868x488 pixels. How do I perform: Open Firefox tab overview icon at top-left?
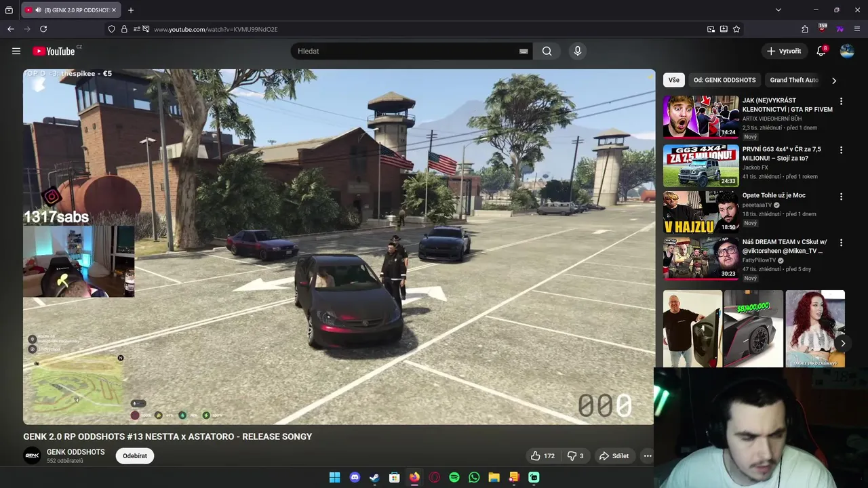9,10
